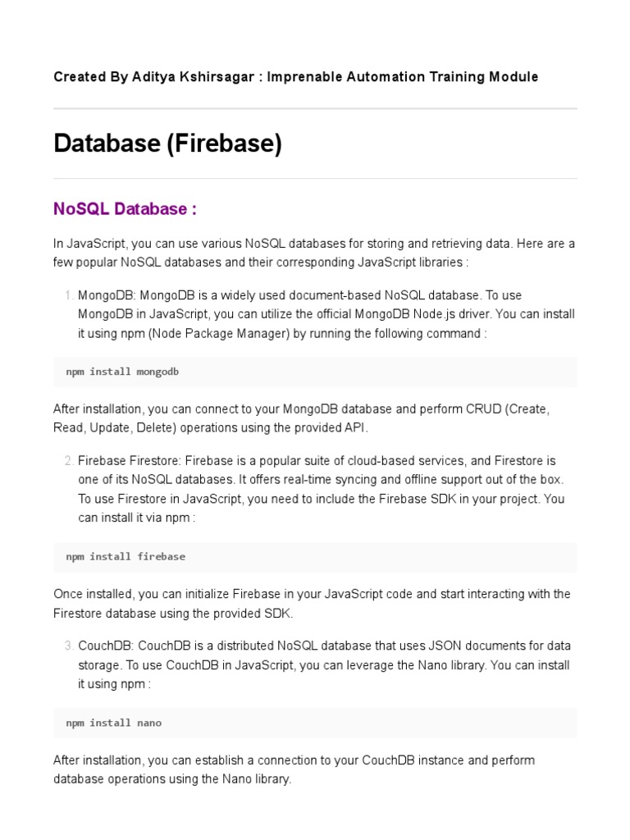The width and height of the screenshot is (630, 840).
Task: Click the paragraph mentioning CRUD operations
Action: pyautogui.click(x=301, y=418)
